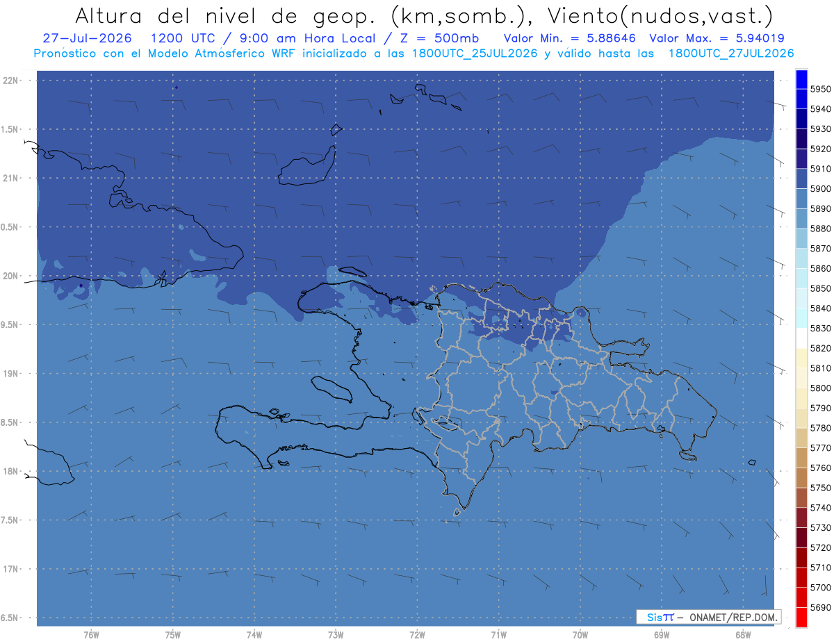Click the '75W' longitude label
This screenshot has height=644, width=834.
click(172, 634)
